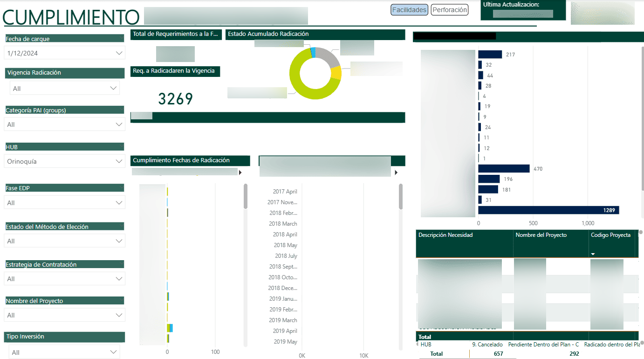
Task: Click the bar with value 470
Action: tap(504, 169)
